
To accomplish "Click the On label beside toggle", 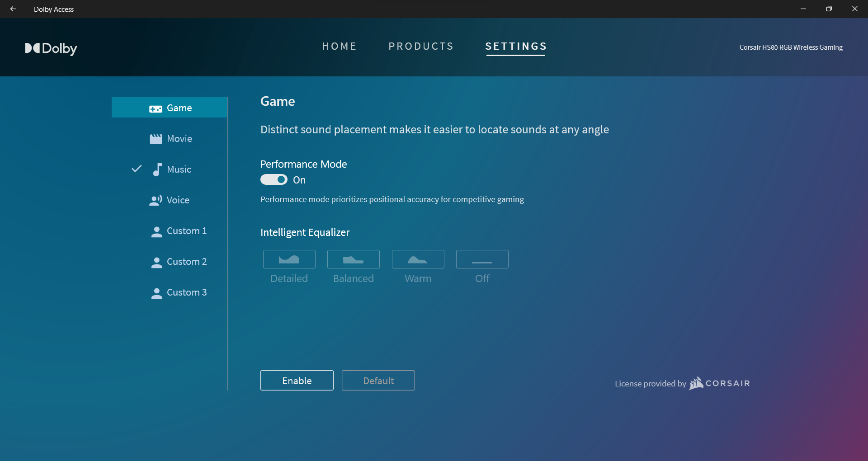I will point(299,180).
